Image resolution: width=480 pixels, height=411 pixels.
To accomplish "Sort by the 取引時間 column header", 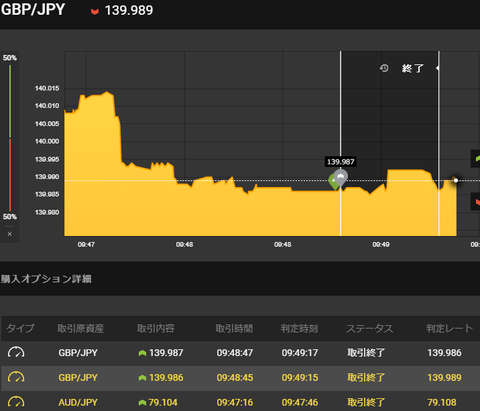I will [234, 328].
